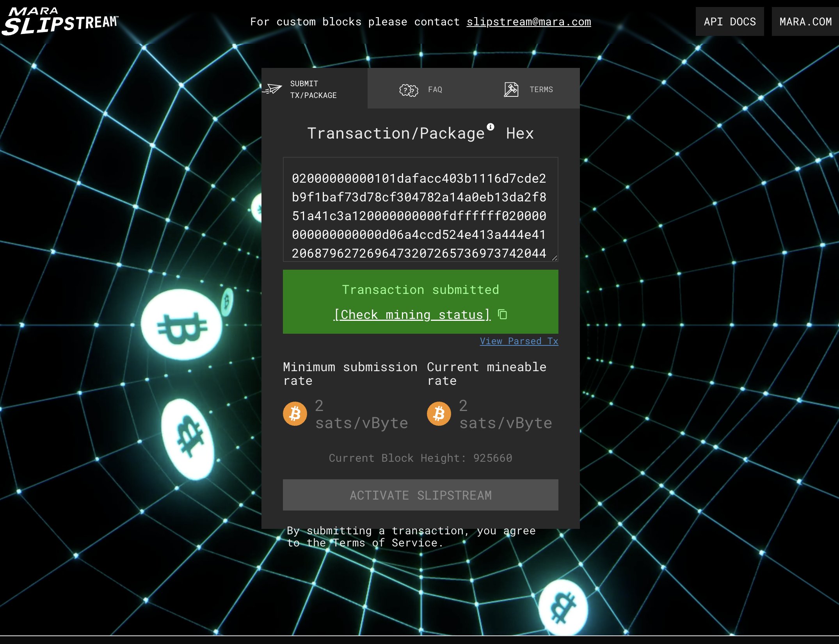The width and height of the screenshot is (839, 644).
Task: Open the FAQ tab
Action: (x=435, y=89)
